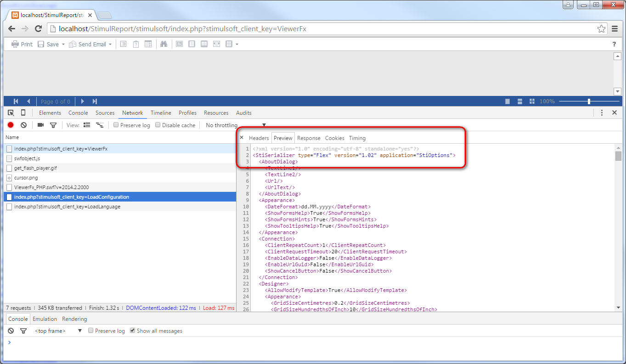
Task: Open the Rendering drawer tab
Action: click(x=74, y=319)
